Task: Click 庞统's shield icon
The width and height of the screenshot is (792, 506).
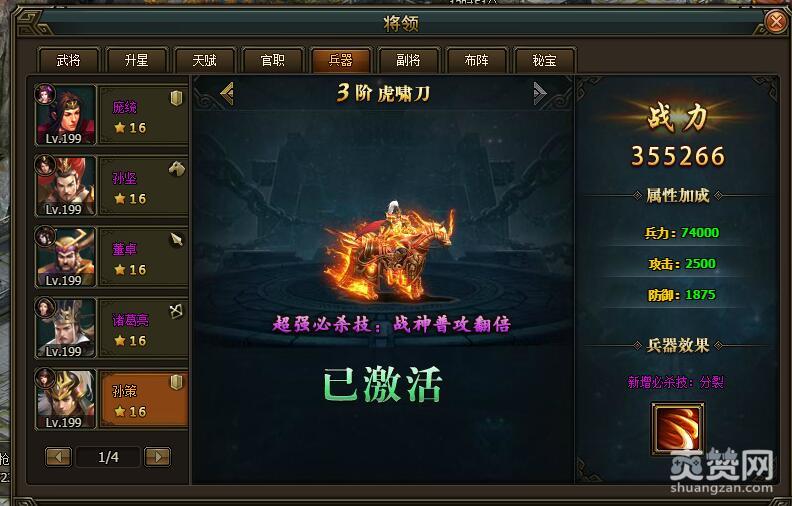Action: pos(176,98)
